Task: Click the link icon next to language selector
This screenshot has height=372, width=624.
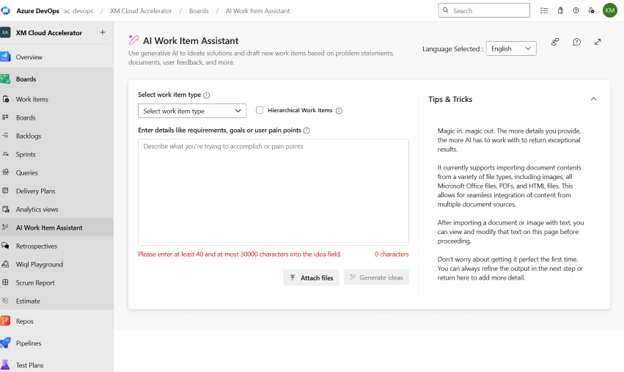Action: point(555,42)
